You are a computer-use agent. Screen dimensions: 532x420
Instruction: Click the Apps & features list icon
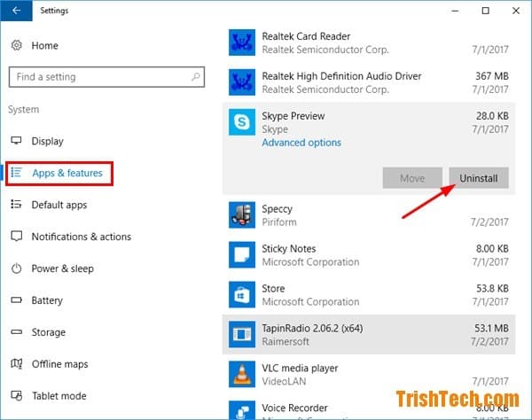16,173
